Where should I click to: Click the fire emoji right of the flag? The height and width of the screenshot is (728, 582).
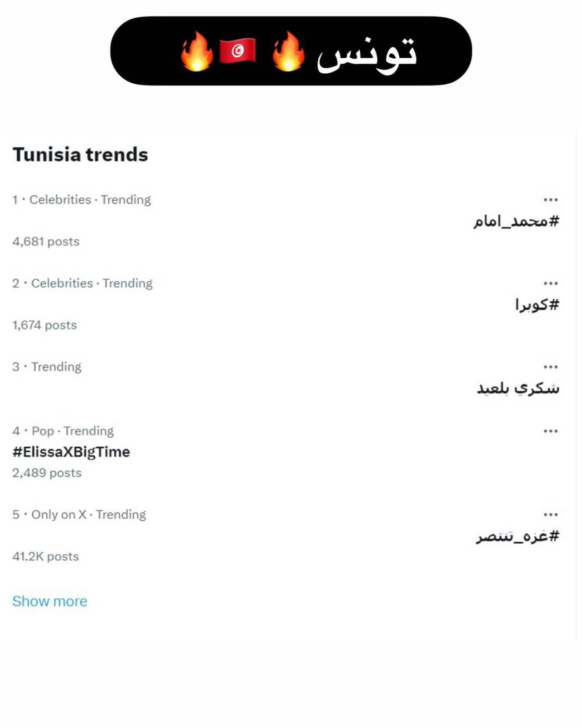288,51
